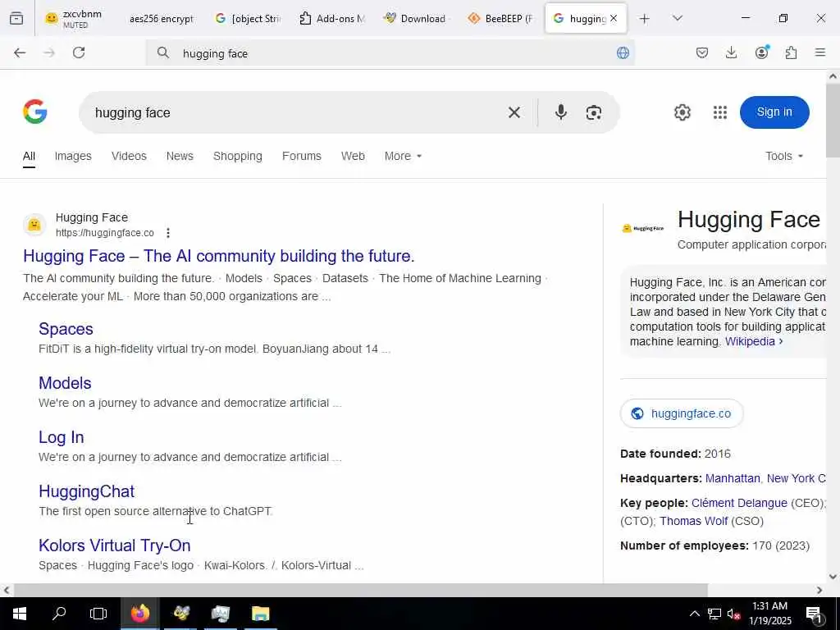The width and height of the screenshot is (840, 630).
Task: Switch to the [object Stri tab
Action: [x=248, y=18]
